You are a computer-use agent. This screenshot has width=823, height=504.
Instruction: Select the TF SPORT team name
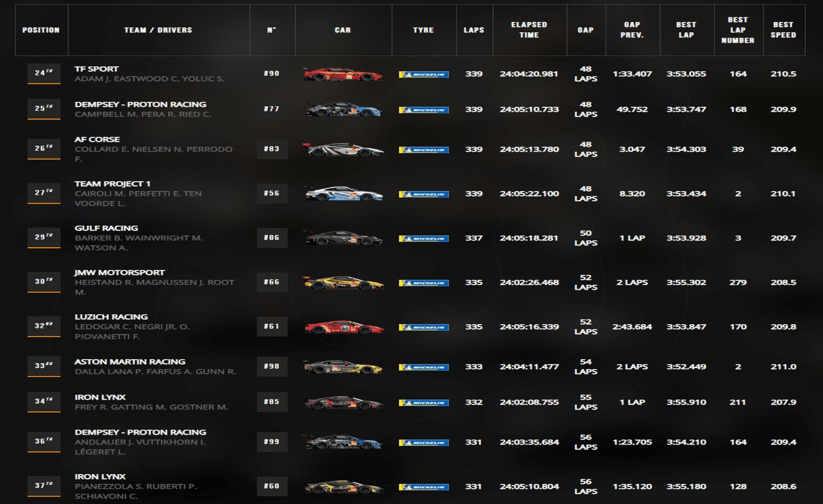pyautogui.click(x=97, y=69)
